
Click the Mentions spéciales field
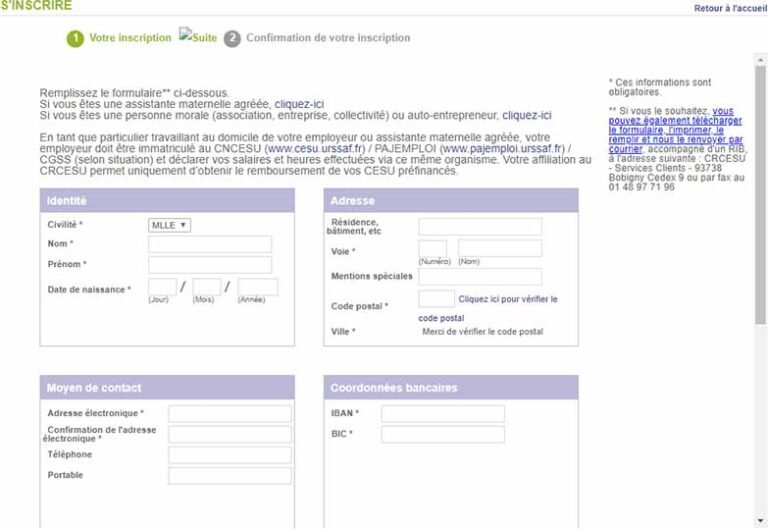[x=480, y=277]
